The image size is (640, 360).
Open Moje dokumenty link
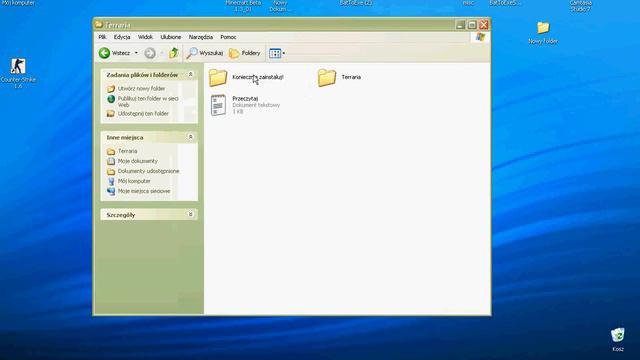pyautogui.click(x=138, y=161)
